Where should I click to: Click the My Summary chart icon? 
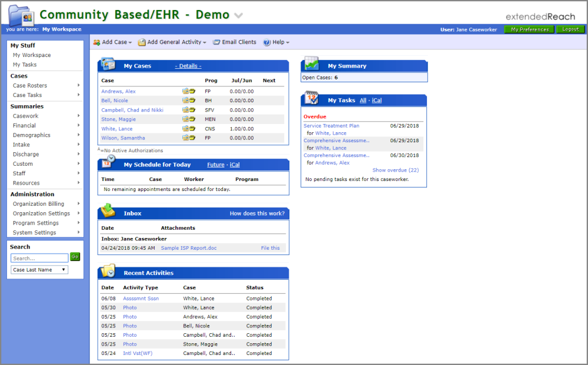click(x=311, y=63)
